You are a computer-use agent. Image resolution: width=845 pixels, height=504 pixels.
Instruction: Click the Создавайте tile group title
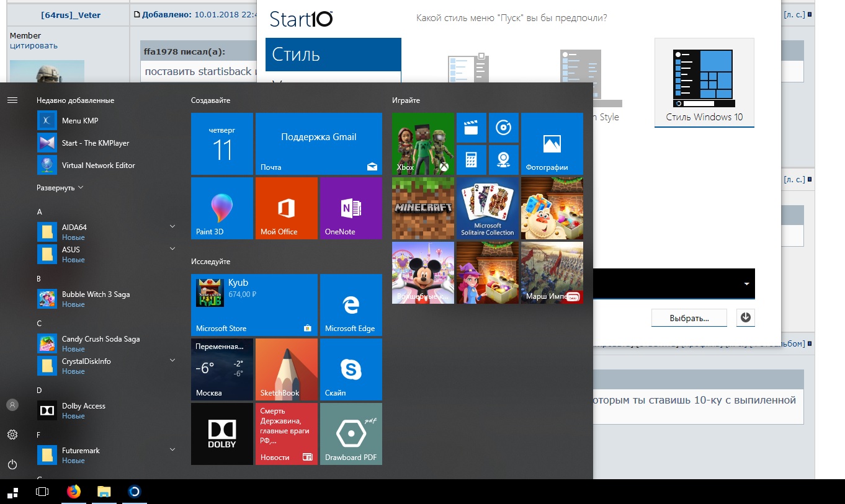coord(211,100)
